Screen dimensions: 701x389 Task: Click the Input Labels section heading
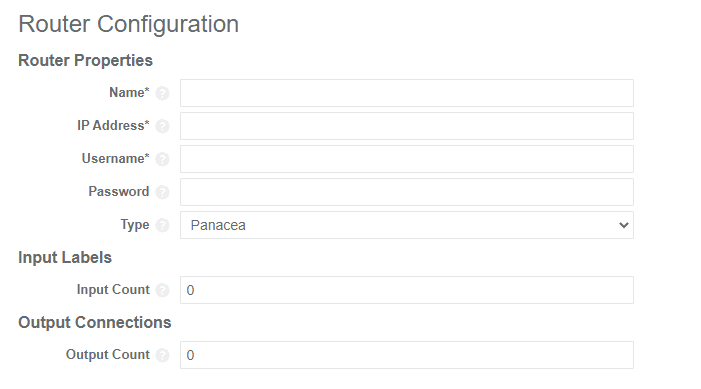[x=65, y=258]
